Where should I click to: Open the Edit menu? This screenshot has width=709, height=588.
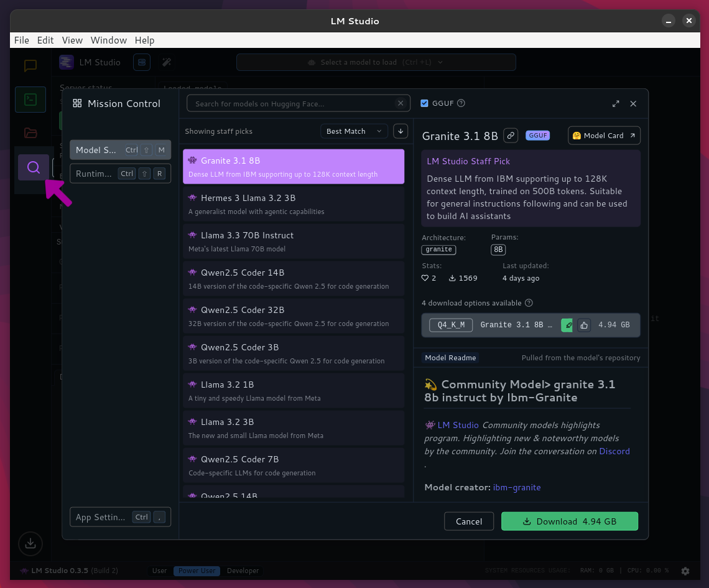tap(45, 40)
